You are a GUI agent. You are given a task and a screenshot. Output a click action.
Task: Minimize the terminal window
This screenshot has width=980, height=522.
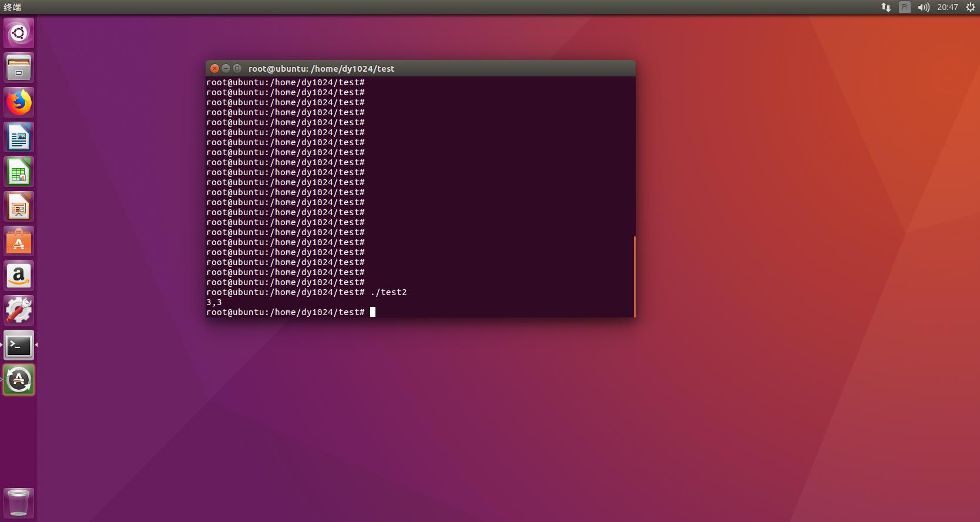click(x=226, y=68)
